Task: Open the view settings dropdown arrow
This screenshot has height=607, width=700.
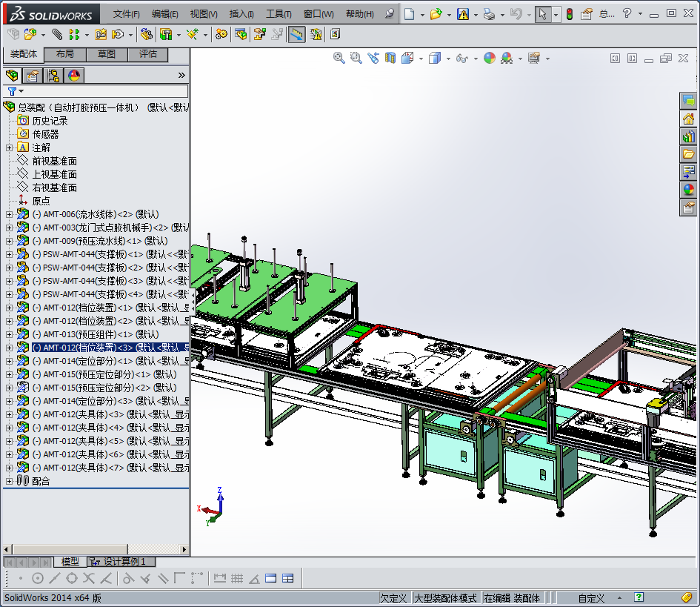Action: 547,59
